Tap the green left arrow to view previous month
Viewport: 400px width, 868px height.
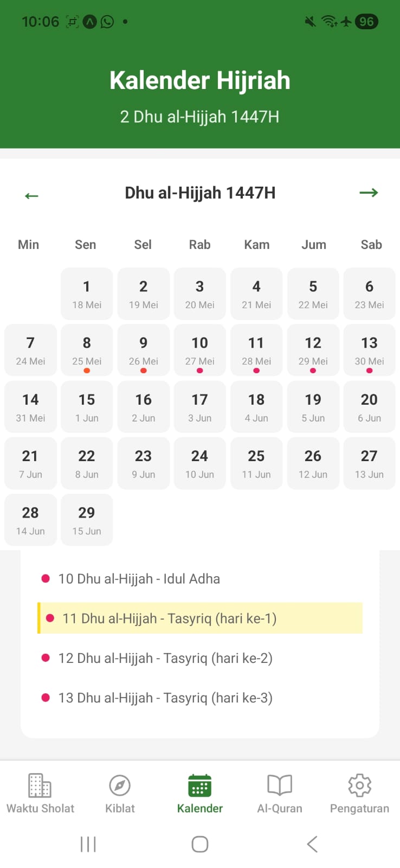[31, 194]
